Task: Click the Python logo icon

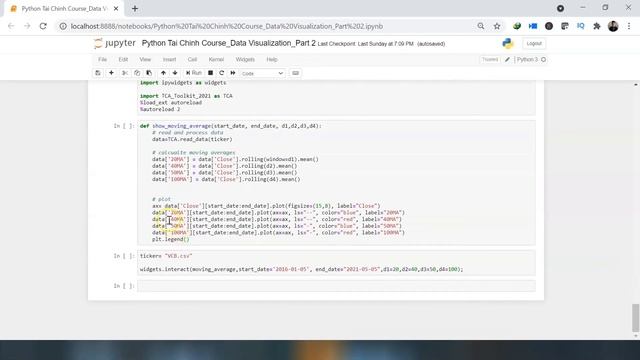Action: click(x=508, y=43)
